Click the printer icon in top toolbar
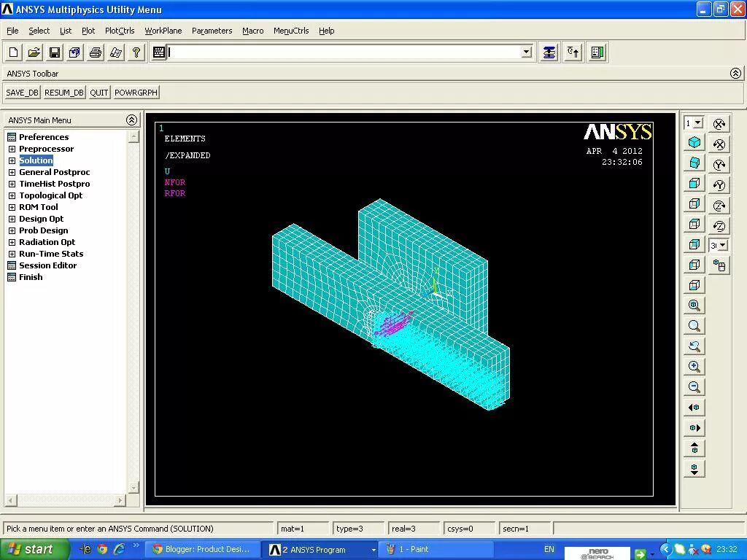The image size is (747, 560). point(96,52)
